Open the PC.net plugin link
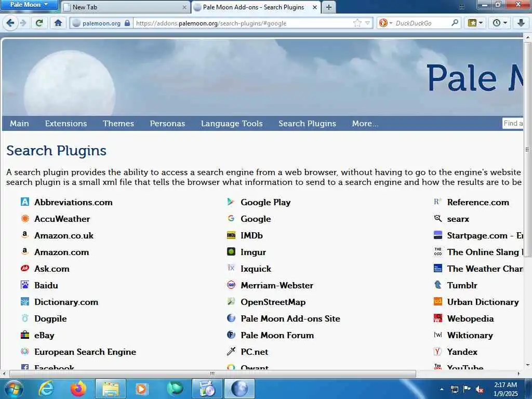The image size is (532, 399). tap(255, 352)
